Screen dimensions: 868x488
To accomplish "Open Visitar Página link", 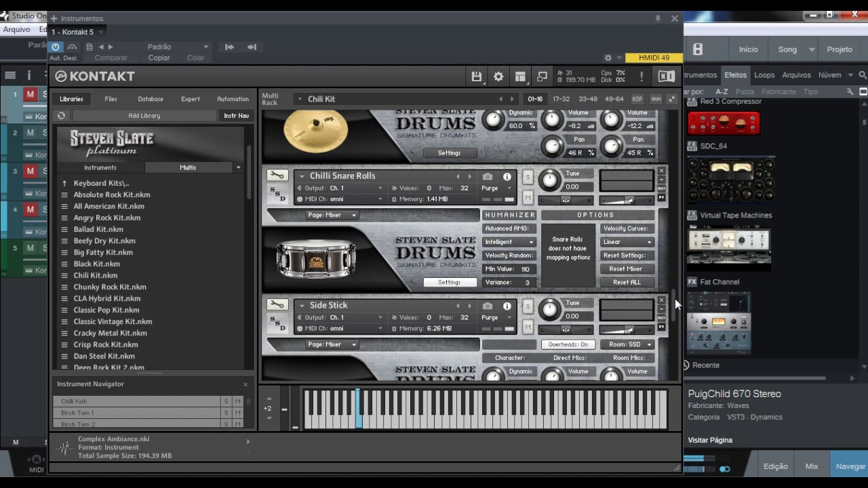I will pyautogui.click(x=710, y=440).
